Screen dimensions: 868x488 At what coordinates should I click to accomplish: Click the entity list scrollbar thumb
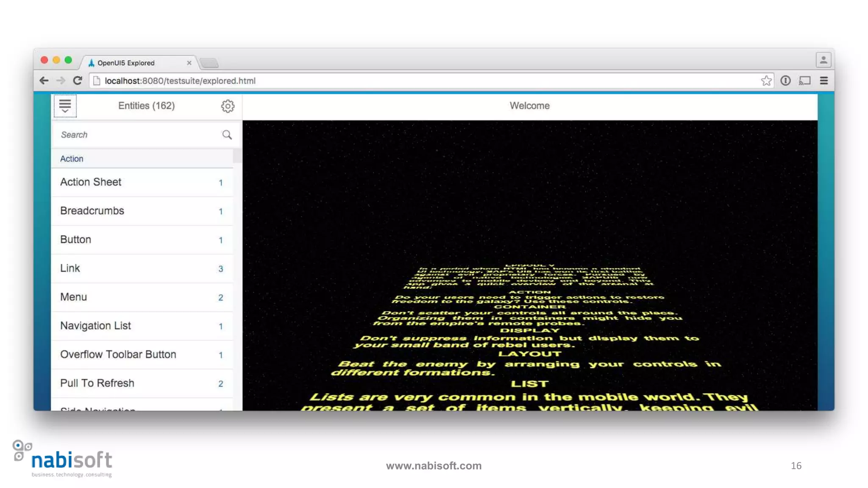click(237, 156)
